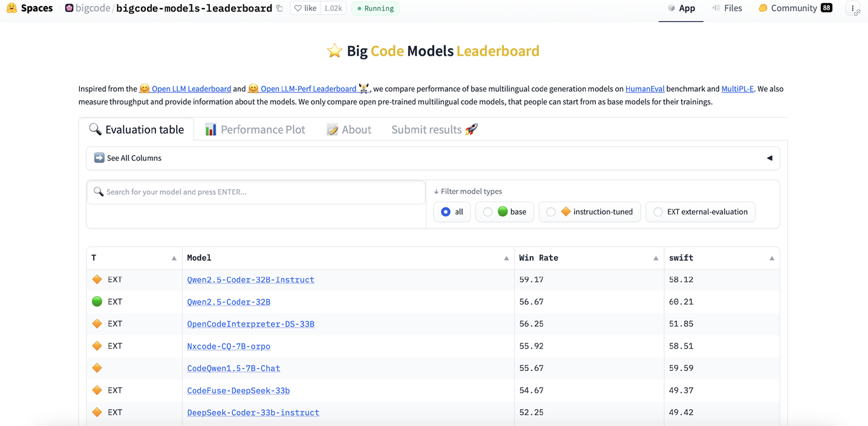Sort by the T column arrow
Image resolution: width=868 pixels, height=426 pixels.
(x=174, y=259)
